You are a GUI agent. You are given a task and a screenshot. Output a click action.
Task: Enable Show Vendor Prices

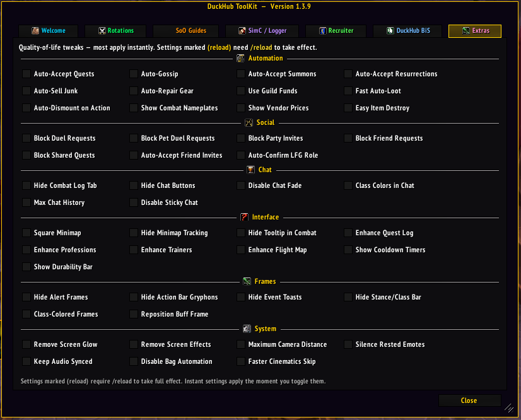click(241, 108)
